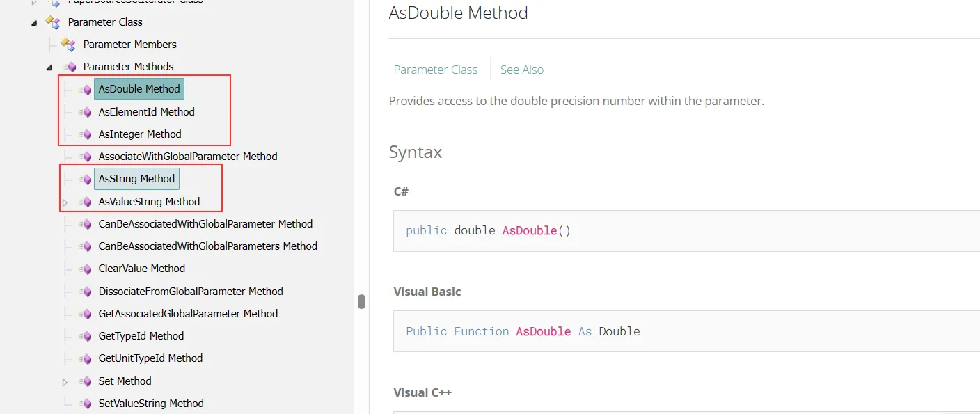Click the sidebar scrollbar thumb
The image size is (980, 414).
click(x=361, y=301)
